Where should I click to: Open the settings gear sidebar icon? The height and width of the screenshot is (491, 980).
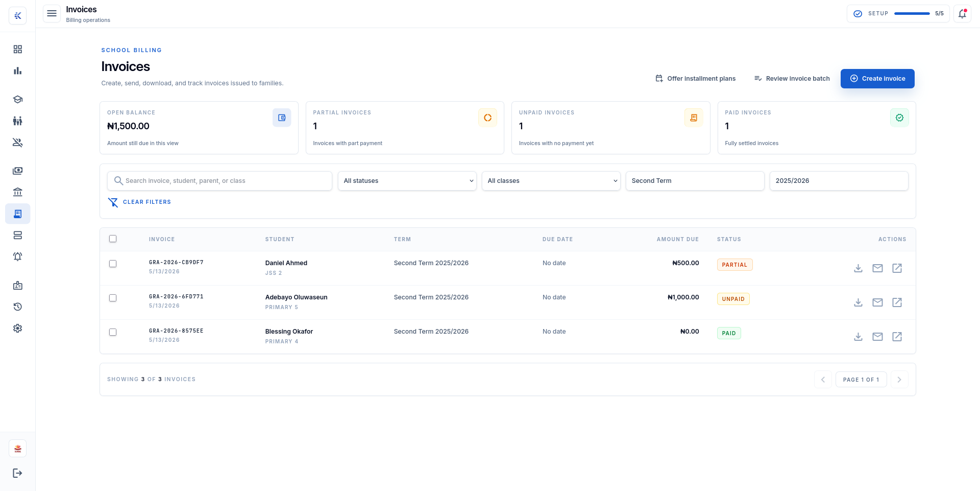(17, 329)
